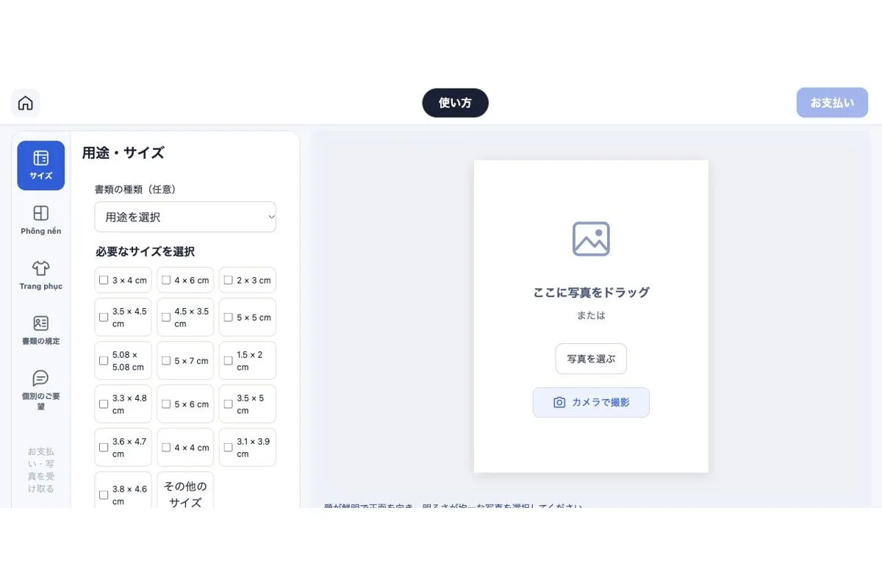882x588 pixels.
Task: Select the Trang phục clothing shirt icon
Action: pos(41,268)
